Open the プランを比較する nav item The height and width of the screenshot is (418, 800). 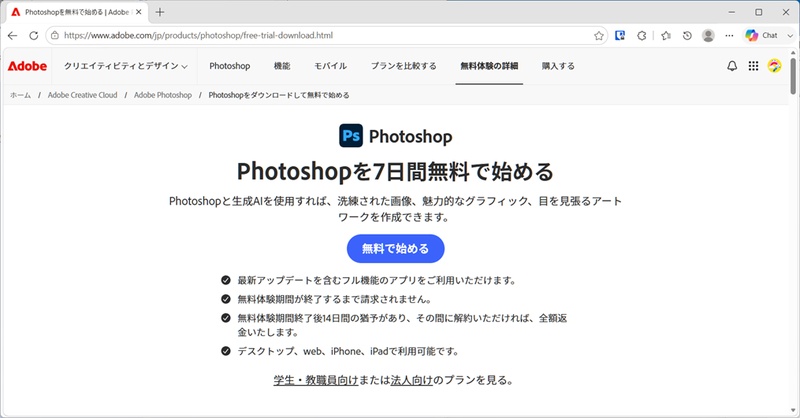[403, 66]
